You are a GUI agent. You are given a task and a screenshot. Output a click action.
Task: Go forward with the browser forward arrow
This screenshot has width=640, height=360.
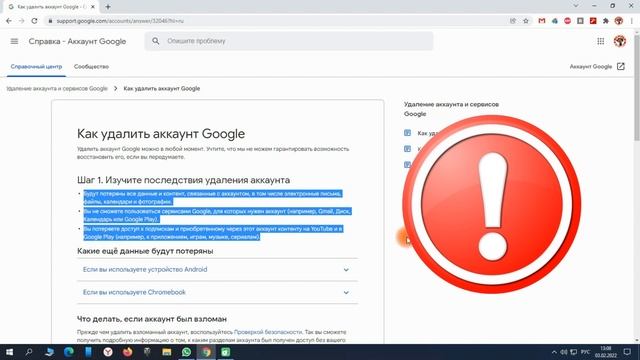(22, 21)
